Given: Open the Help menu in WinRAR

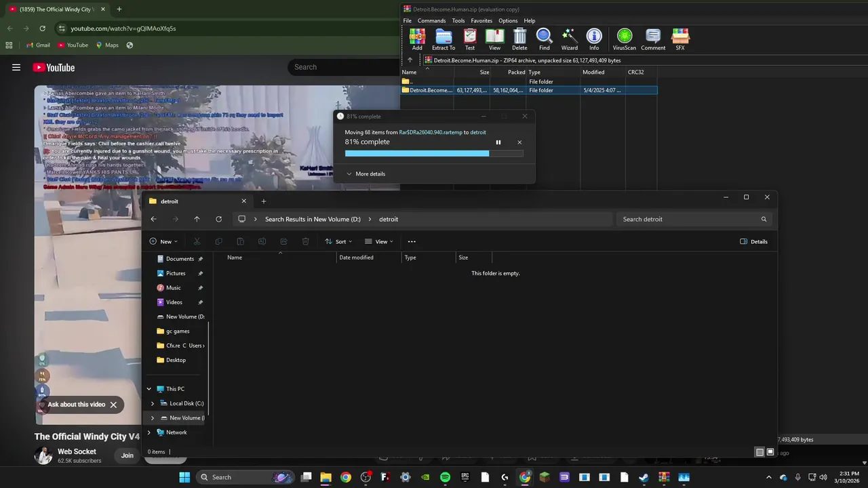Looking at the screenshot, I should pyautogui.click(x=530, y=21).
